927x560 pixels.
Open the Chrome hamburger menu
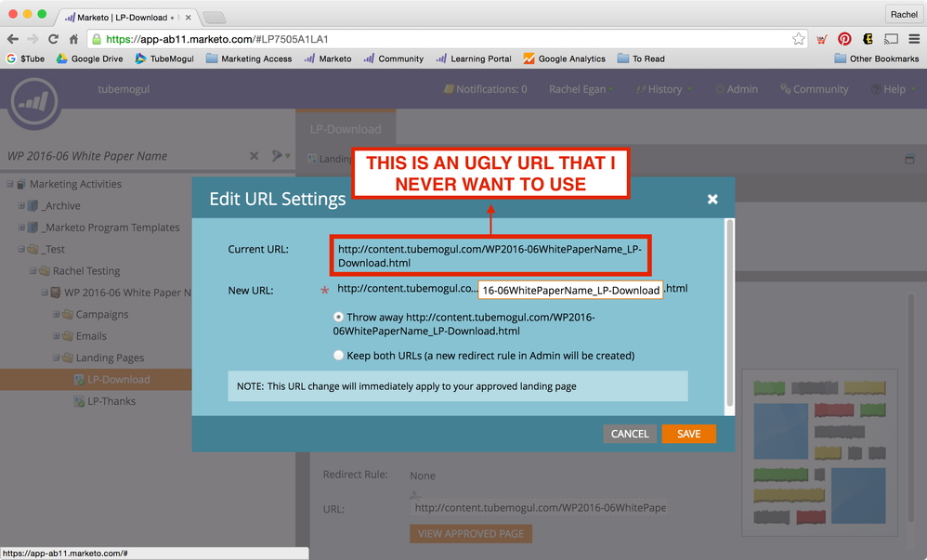(914, 39)
